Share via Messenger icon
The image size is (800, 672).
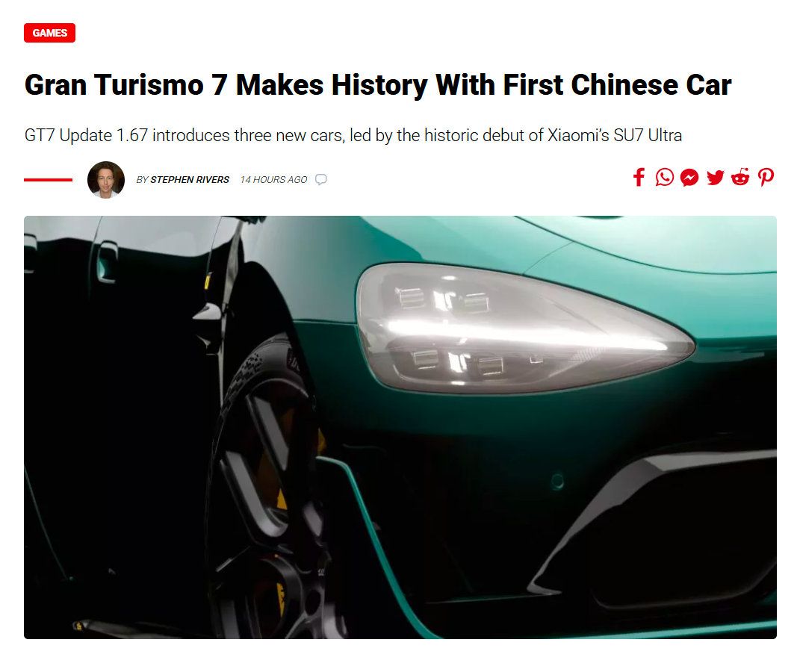coord(689,178)
